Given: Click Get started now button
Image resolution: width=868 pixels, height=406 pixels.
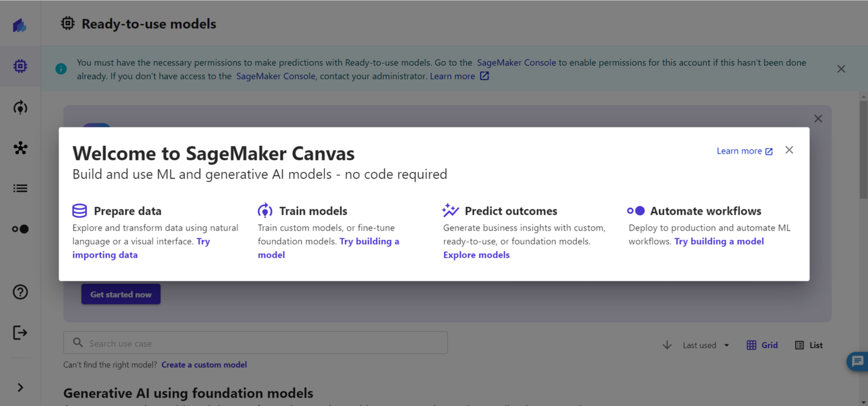Looking at the screenshot, I should (121, 294).
